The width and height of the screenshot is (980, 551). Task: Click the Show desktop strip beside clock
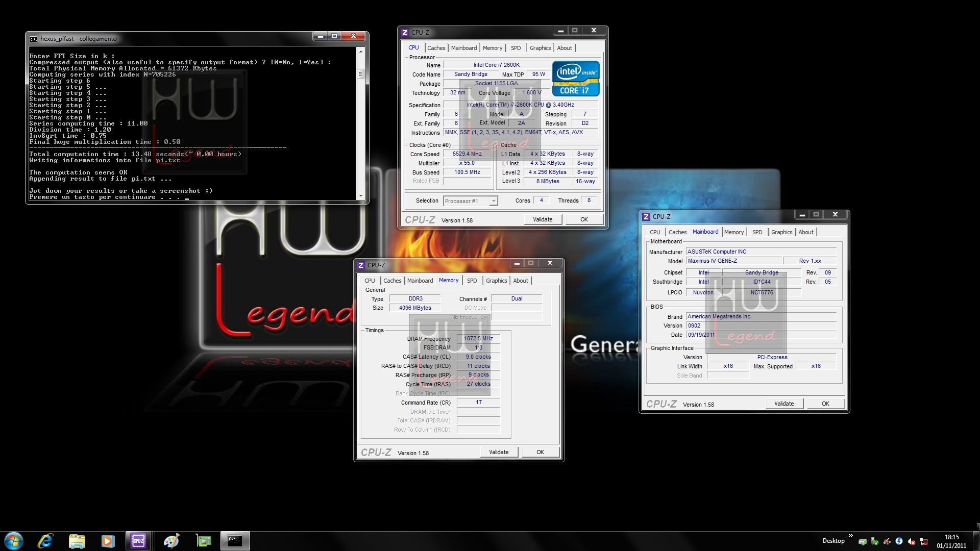point(976,541)
